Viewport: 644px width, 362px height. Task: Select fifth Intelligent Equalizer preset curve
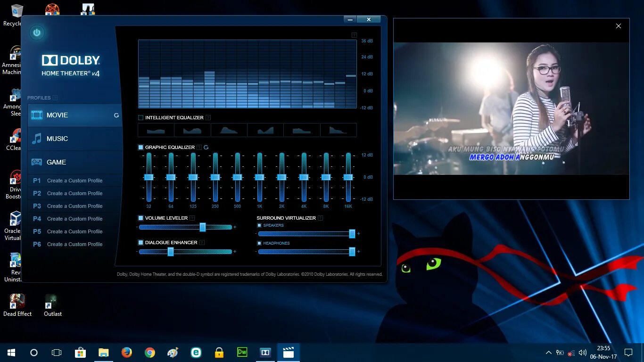point(302,130)
